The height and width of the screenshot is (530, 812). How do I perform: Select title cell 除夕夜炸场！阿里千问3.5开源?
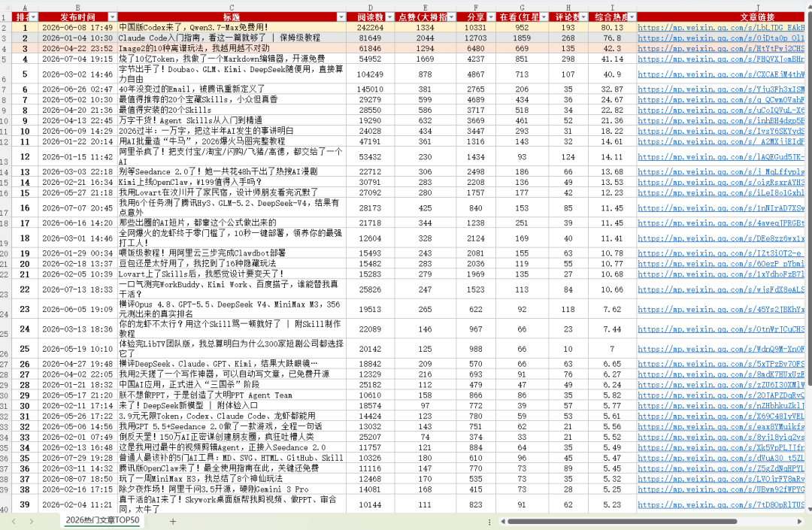tap(232, 489)
